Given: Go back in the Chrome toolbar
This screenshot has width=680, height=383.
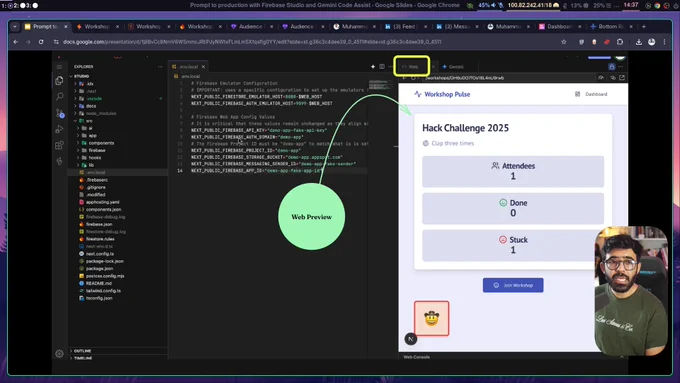Looking at the screenshot, I should point(16,42).
